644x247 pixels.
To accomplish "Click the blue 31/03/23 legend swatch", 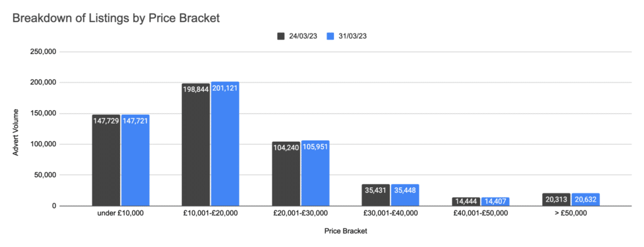I will pos(331,36).
